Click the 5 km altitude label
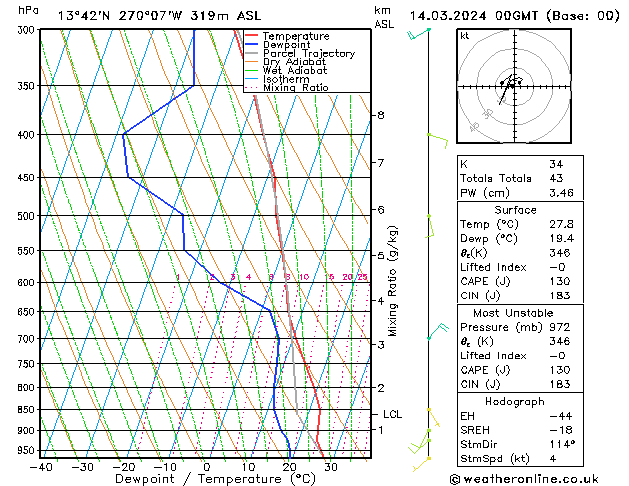The width and height of the screenshot is (629, 486). (x=381, y=255)
